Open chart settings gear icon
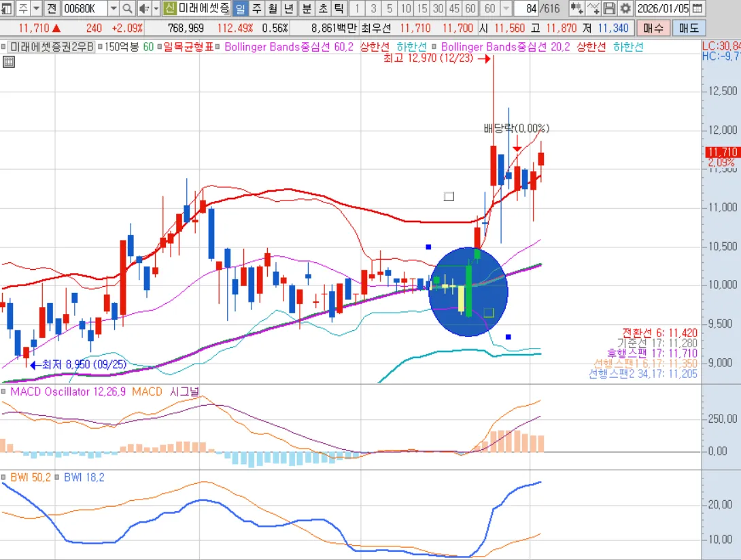The width and height of the screenshot is (741, 560). (625, 9)
